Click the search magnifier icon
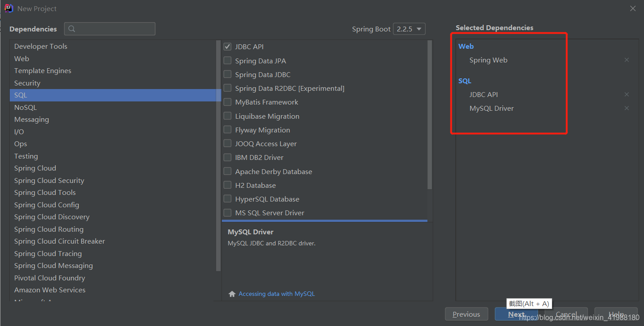 tap(72, 29)
